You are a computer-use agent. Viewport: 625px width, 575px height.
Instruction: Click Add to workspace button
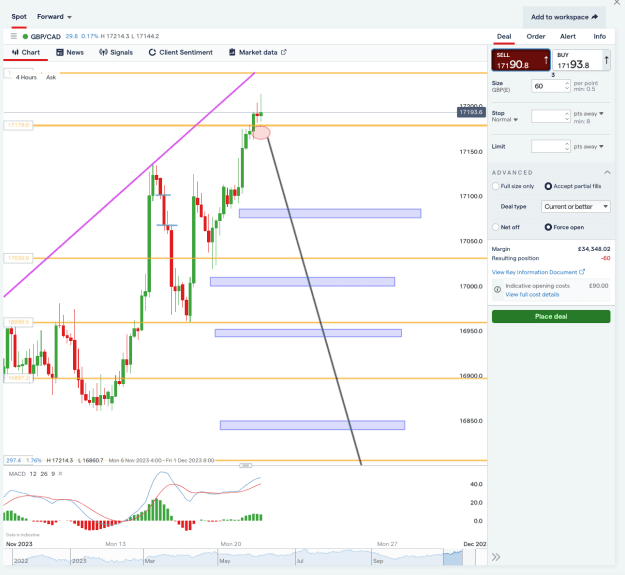[x=564, y=17]
